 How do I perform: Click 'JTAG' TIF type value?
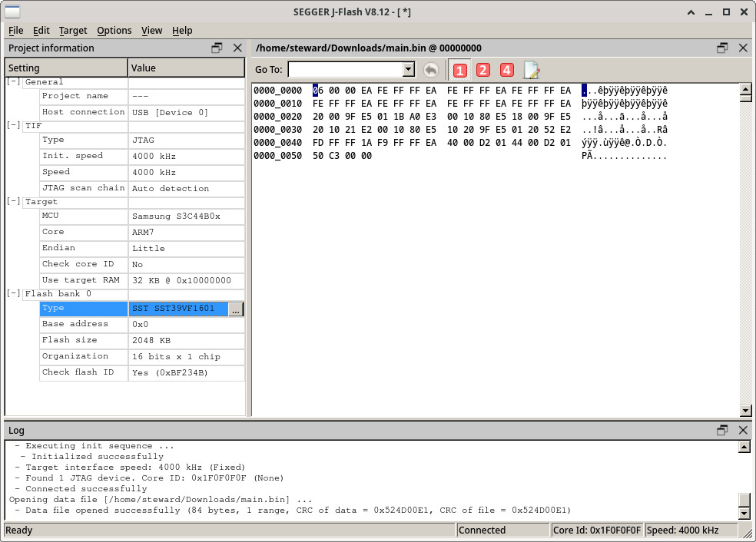point(143,140)
